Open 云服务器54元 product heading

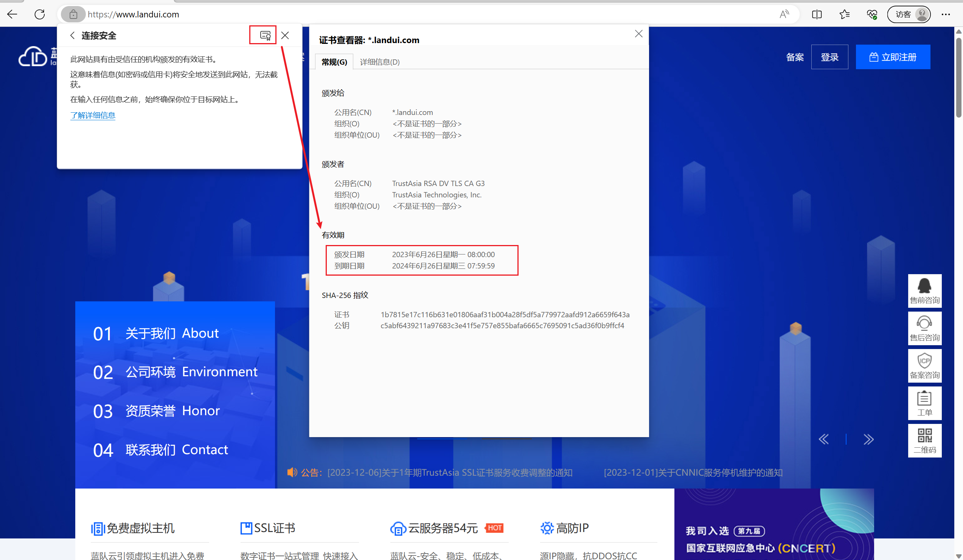(443, 528)
